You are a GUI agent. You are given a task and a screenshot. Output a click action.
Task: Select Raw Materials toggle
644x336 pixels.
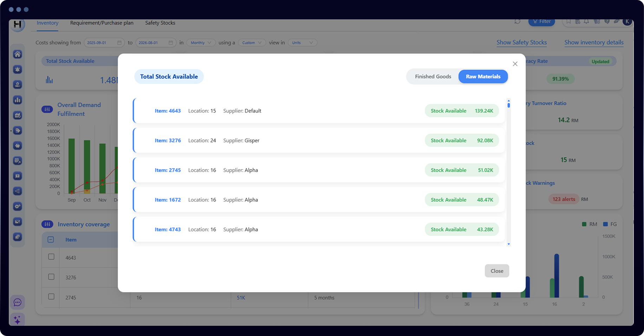(483, 77)
